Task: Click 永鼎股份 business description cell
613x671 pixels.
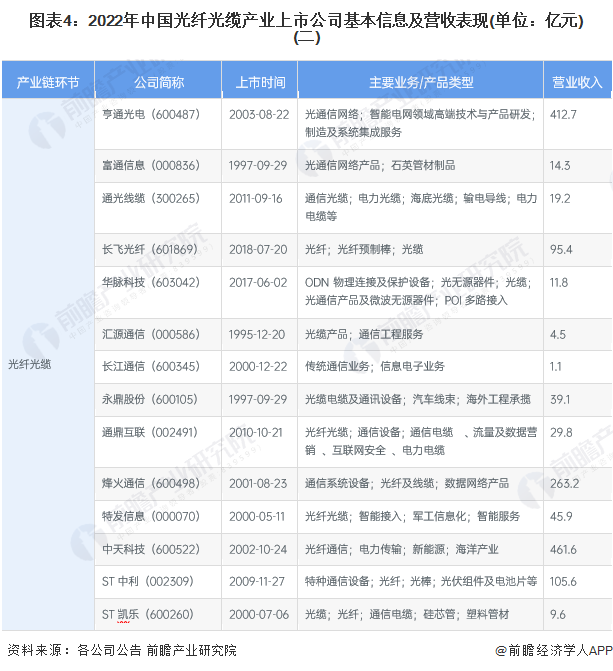Action: (420, 399)
